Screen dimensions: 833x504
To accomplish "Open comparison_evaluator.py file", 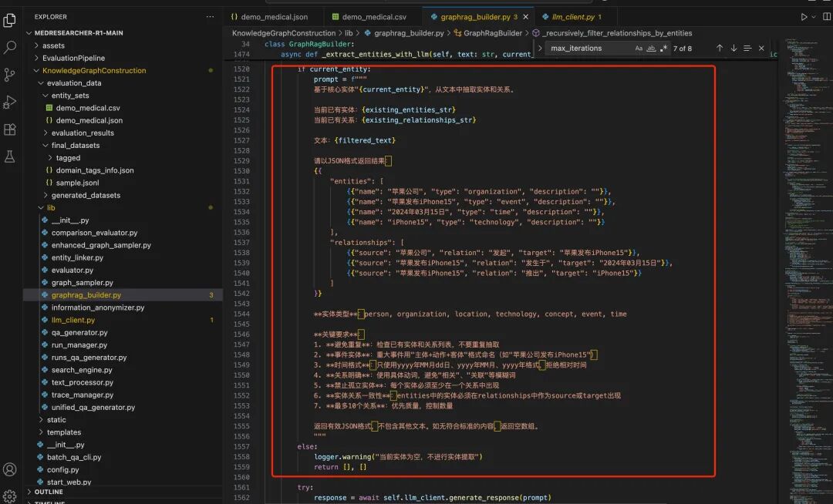I will (x=95, y=233).
